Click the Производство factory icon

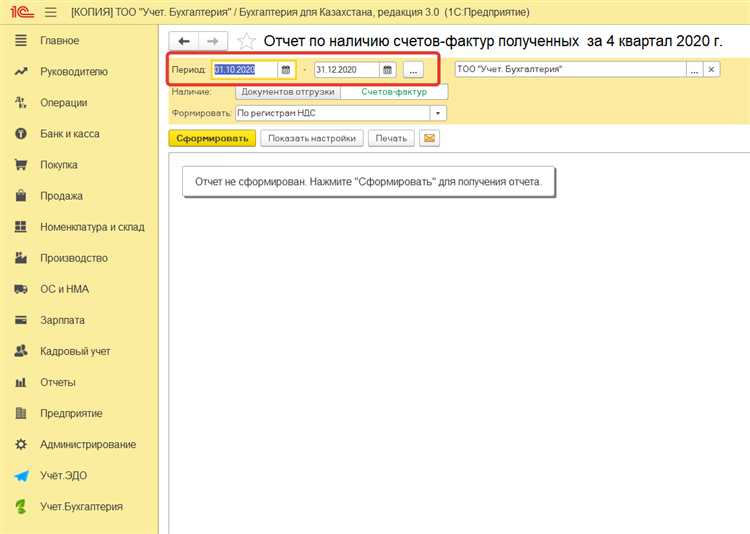21,258
